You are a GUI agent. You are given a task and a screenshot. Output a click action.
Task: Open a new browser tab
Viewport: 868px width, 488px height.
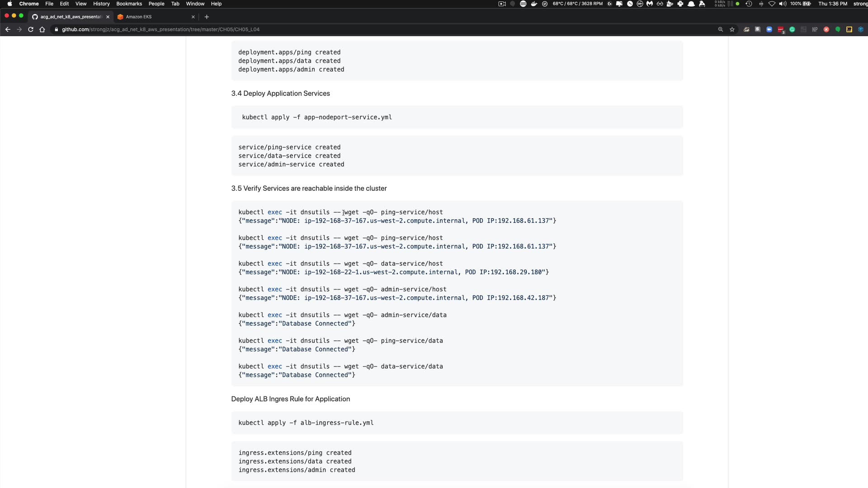click(207, 17)
